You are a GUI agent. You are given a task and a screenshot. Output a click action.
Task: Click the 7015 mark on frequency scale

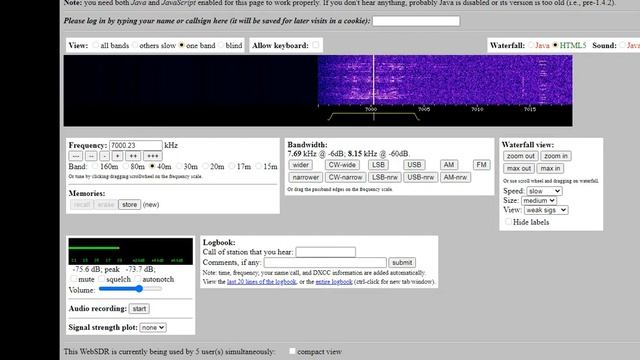[x=530, y=109]
